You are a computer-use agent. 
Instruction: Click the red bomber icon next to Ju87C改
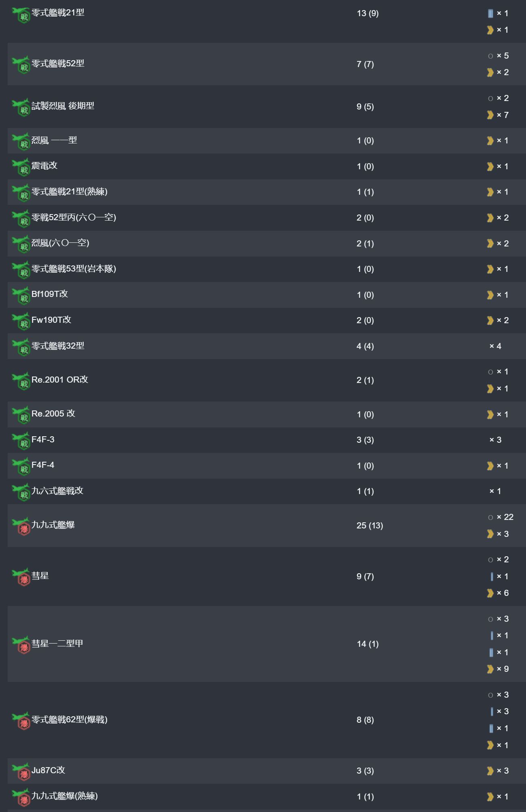[21, 772]
